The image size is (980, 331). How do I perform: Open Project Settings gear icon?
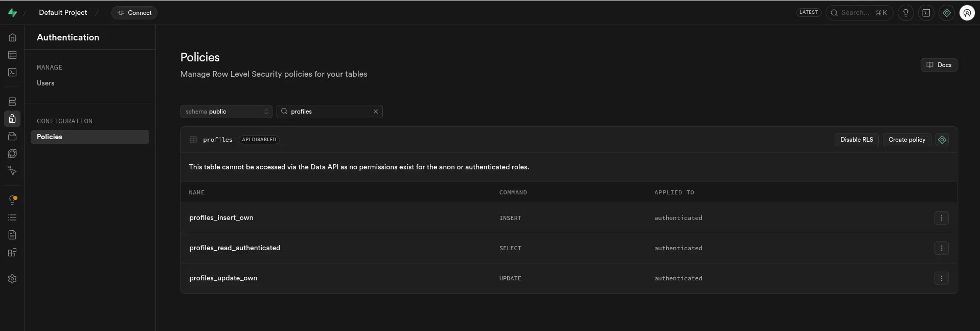(x=12, y=279)
